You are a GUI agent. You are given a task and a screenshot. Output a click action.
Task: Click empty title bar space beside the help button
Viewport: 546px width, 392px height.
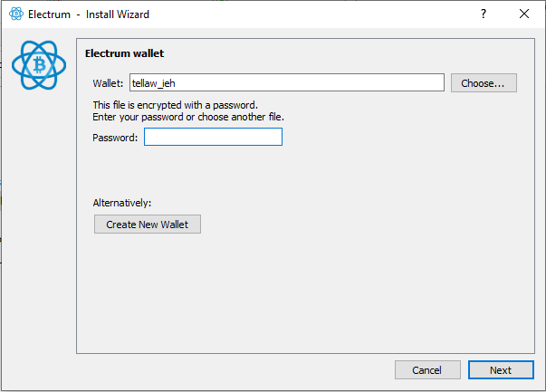(362, 14)
